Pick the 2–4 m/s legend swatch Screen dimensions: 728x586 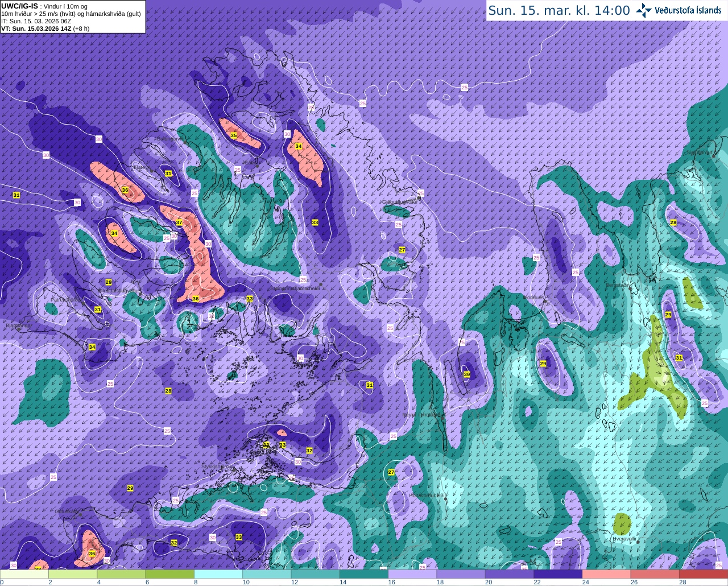pos(73,574)
